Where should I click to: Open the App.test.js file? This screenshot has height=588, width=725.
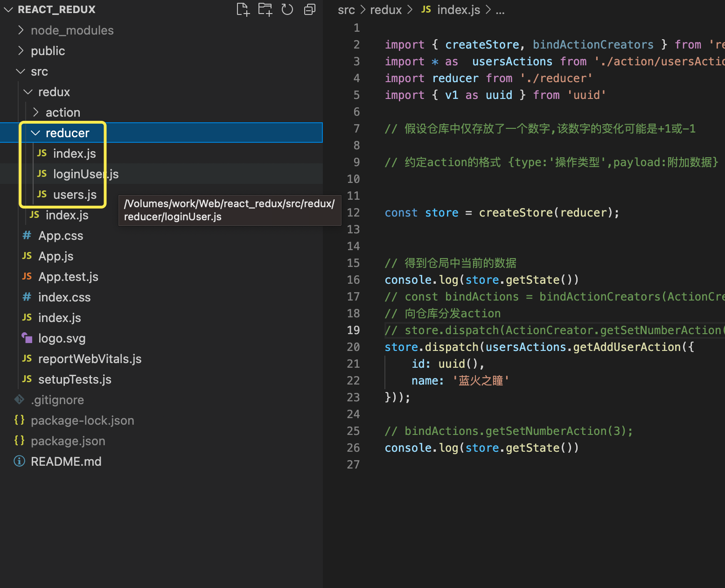coord(161,277)
